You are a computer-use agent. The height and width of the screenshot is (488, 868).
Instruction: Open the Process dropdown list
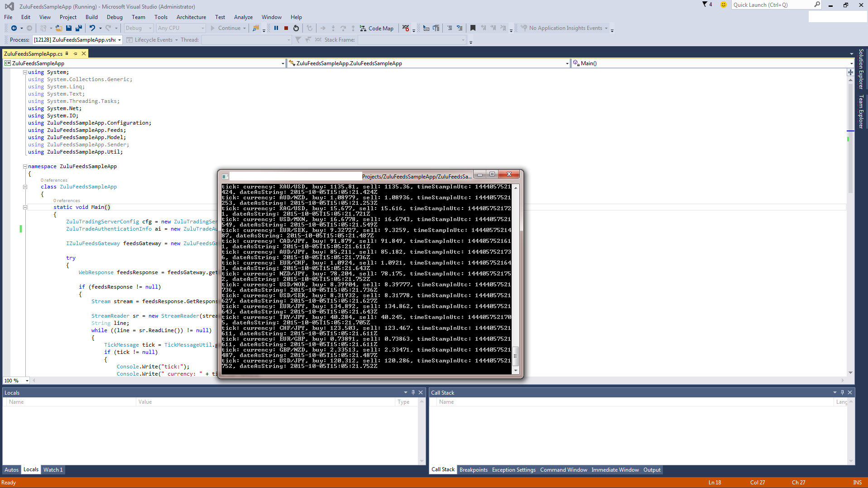pyautogui.click(x=120, y=40)
